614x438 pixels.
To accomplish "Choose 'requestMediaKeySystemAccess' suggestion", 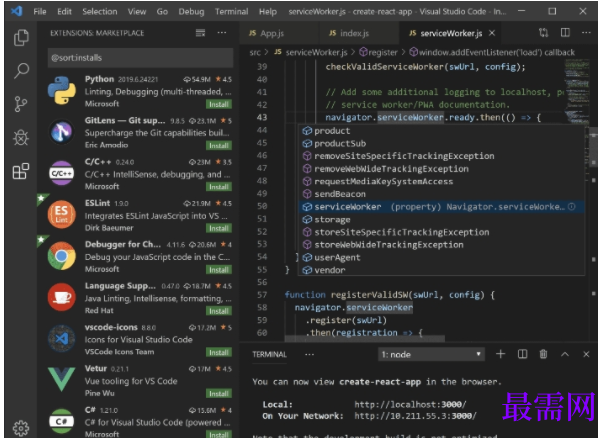I will point(441,182).
